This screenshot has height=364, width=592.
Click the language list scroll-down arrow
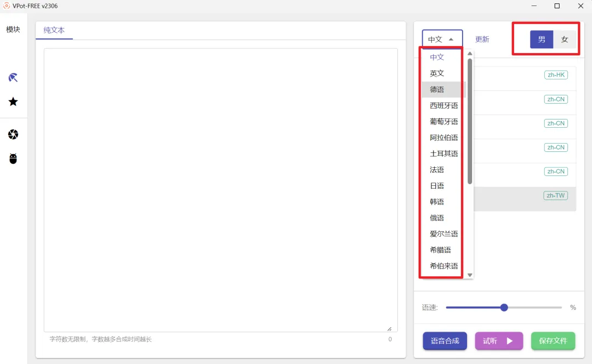[x=470, y=275]
